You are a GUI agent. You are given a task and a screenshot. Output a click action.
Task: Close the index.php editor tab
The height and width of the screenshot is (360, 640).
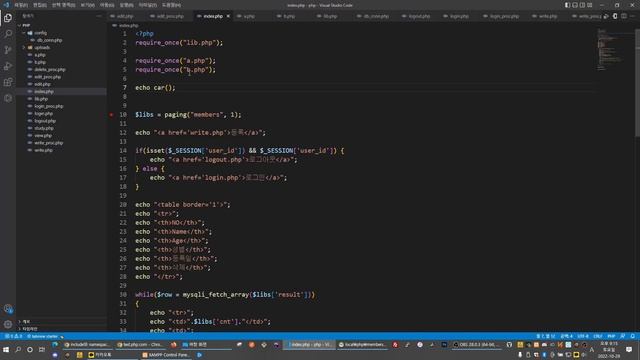point(228,16)
